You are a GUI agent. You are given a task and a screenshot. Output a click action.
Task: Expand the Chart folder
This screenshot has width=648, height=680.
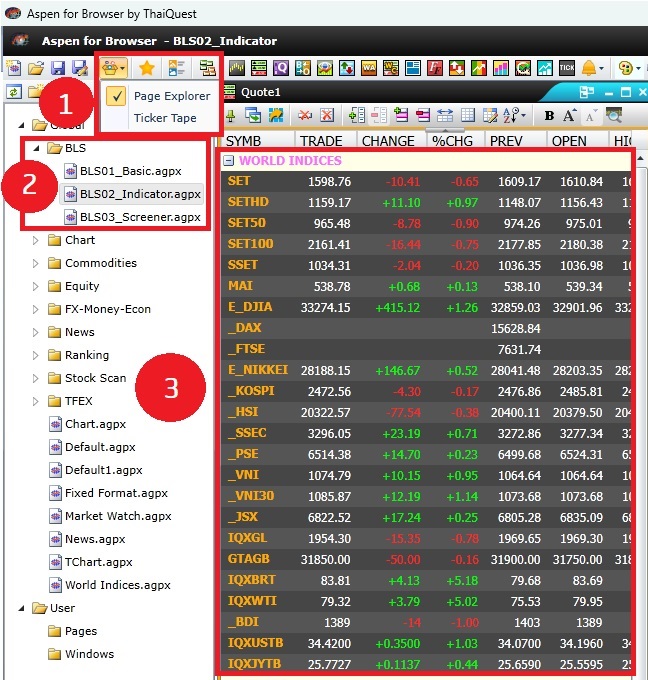[x=36, y=240]
